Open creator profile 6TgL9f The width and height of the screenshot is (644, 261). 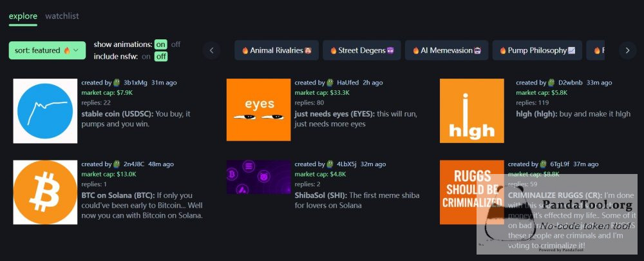(560, 164)
